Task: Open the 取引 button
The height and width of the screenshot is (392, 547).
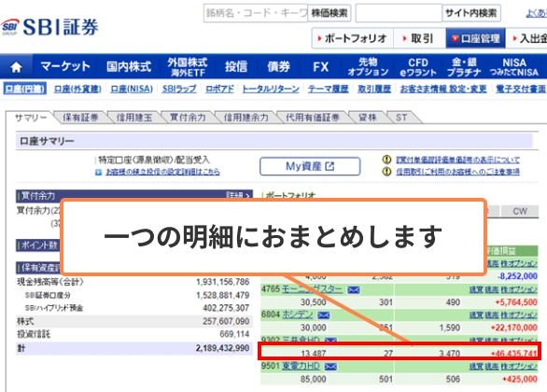Action: 420,38
